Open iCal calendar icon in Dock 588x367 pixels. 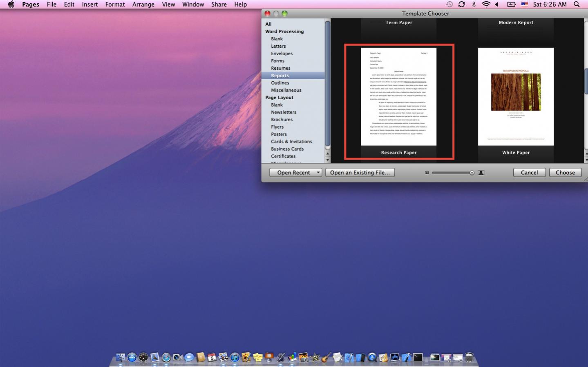[x=212, y=358]
